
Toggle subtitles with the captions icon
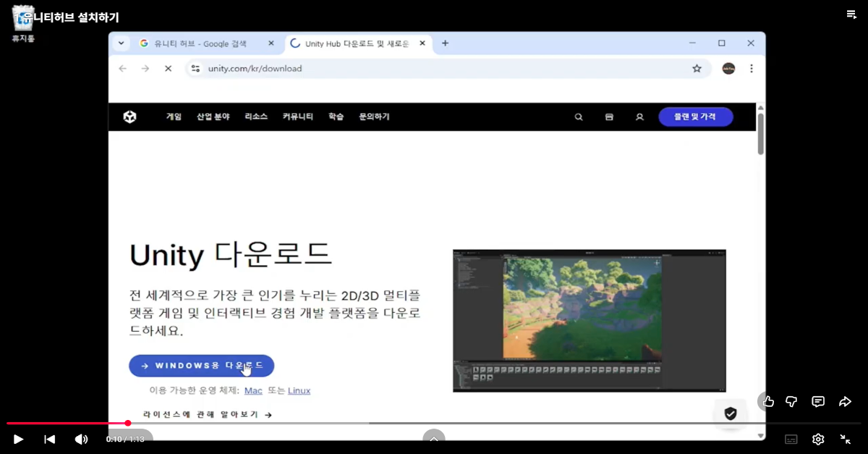(x=791, y=439)
